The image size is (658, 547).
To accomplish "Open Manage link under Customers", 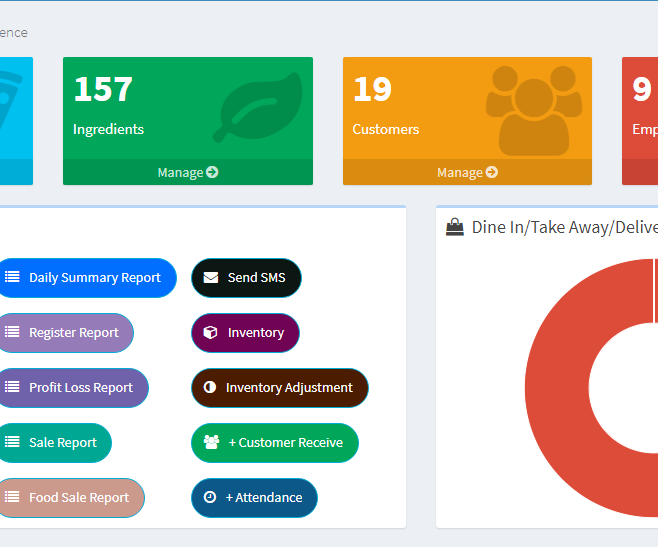I will pyautogui.click(x=467, y=172).
